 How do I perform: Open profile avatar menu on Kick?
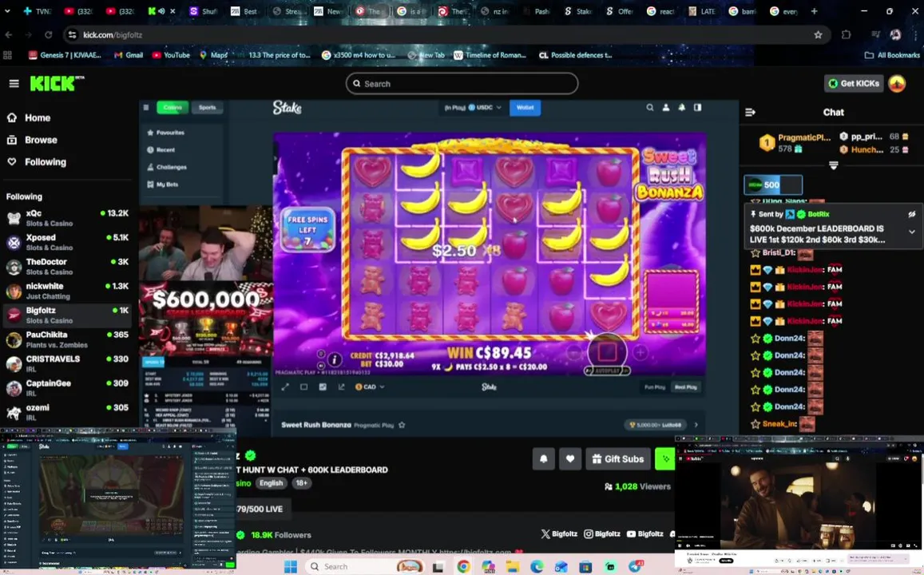897,84
